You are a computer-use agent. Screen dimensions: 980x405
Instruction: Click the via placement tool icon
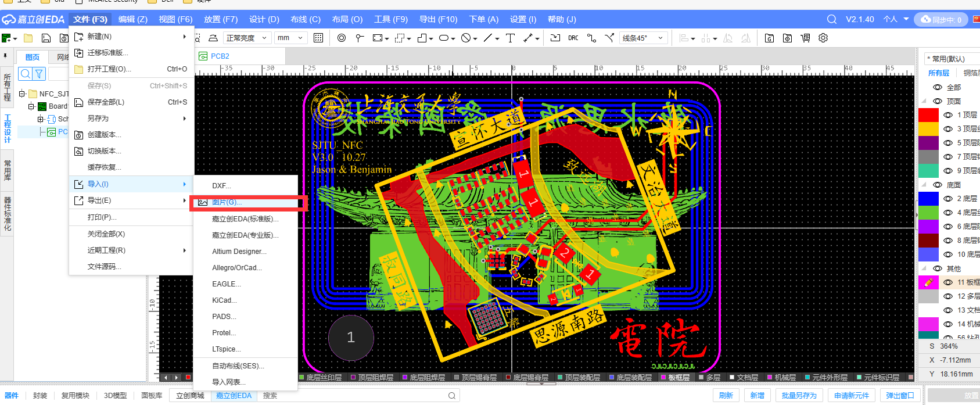(342, 38)
